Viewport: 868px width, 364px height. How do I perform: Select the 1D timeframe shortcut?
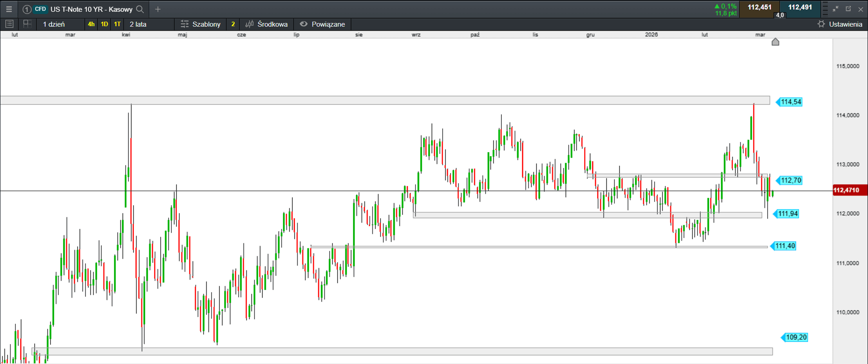pos(104,24)
